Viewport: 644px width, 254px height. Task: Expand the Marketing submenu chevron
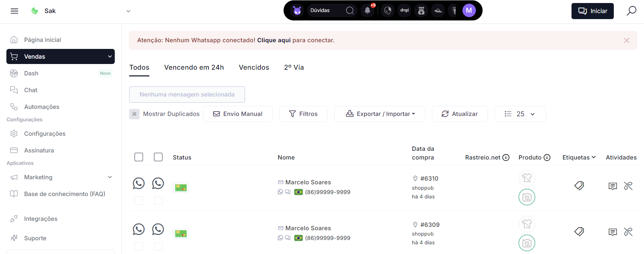(x=110, y=177)
